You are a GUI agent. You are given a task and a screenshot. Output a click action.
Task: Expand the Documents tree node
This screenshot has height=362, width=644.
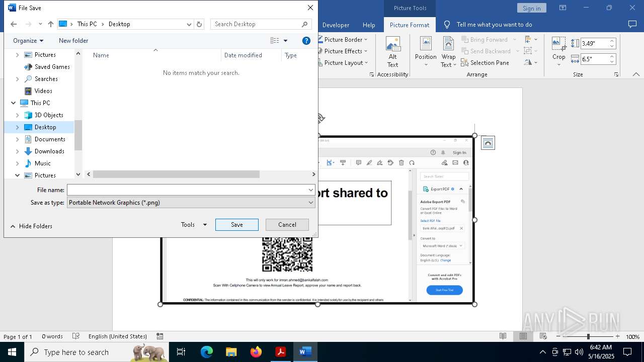[18, 139]
